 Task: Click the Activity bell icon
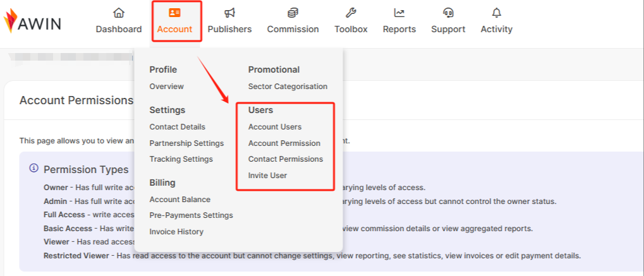[497, 13]
